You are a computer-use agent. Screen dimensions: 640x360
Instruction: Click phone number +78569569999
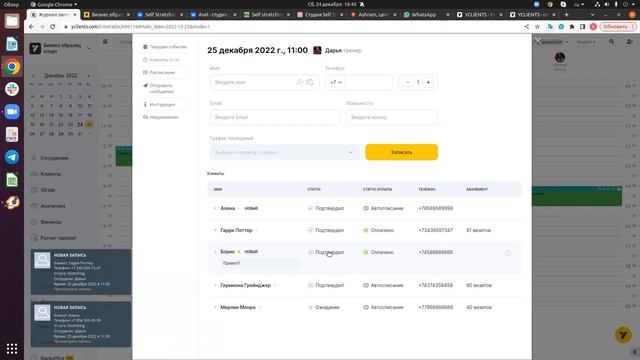point(436,208)
